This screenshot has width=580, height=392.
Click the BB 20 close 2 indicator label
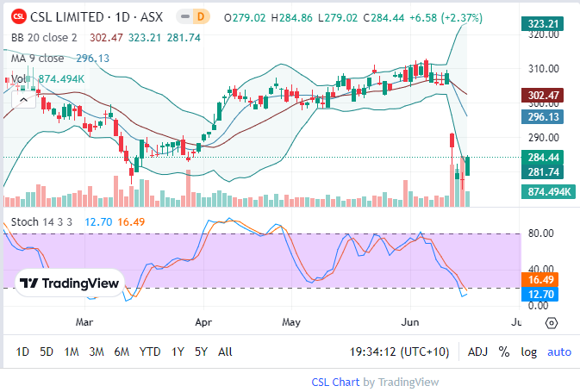point(43,37)
